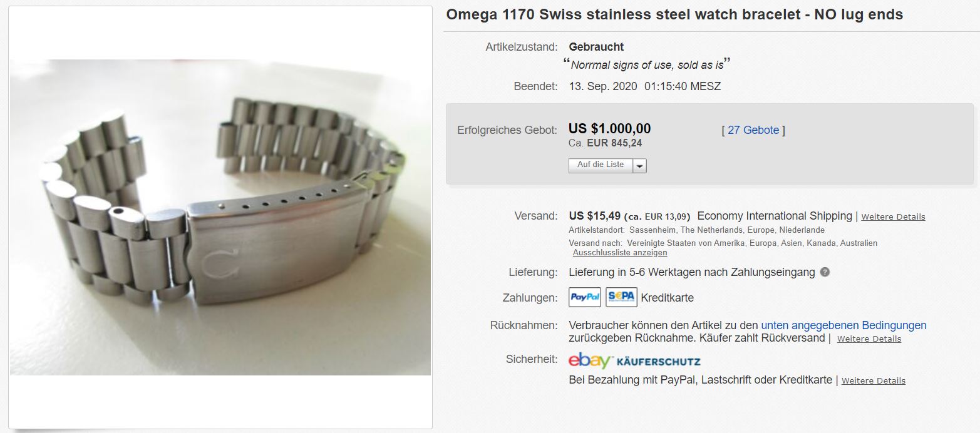Click the "Omega 1170 Swiss stainless steel" title

[674, 14]
